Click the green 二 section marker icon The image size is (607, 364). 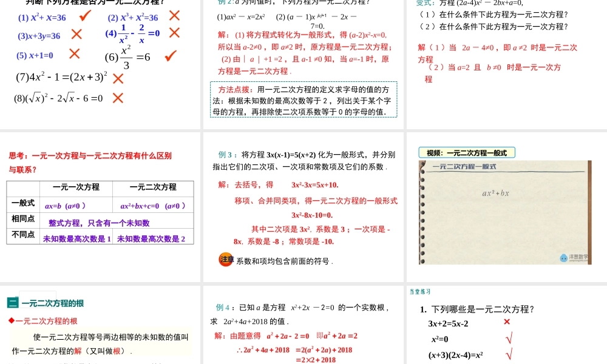13,303
